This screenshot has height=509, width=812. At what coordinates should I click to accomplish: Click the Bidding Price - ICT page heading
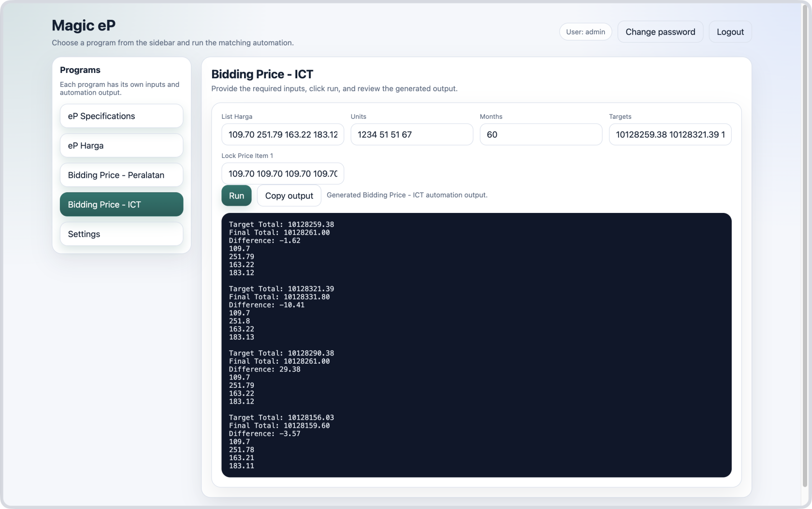[x=262, y=74]
